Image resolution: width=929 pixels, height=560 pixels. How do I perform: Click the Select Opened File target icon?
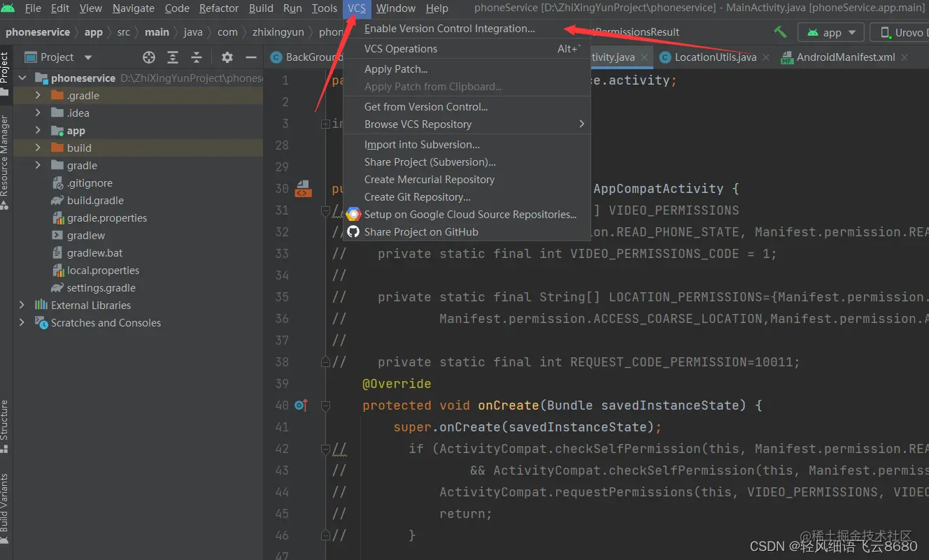tap(149, 57)
